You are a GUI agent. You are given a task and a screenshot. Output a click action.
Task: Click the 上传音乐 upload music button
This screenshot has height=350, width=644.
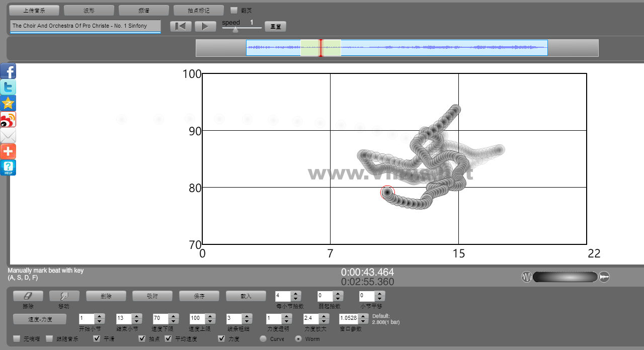34,10
